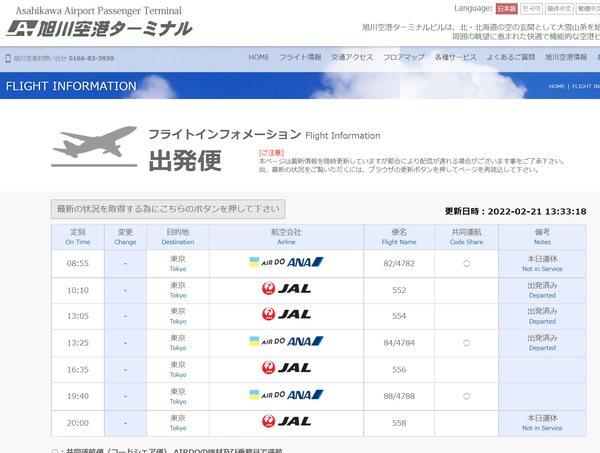Image resolution: width=600 pixels, height=453 pixels.
Task: Click AIR DO ANA logo for flight 88/4788
Action: coord(286,394)
